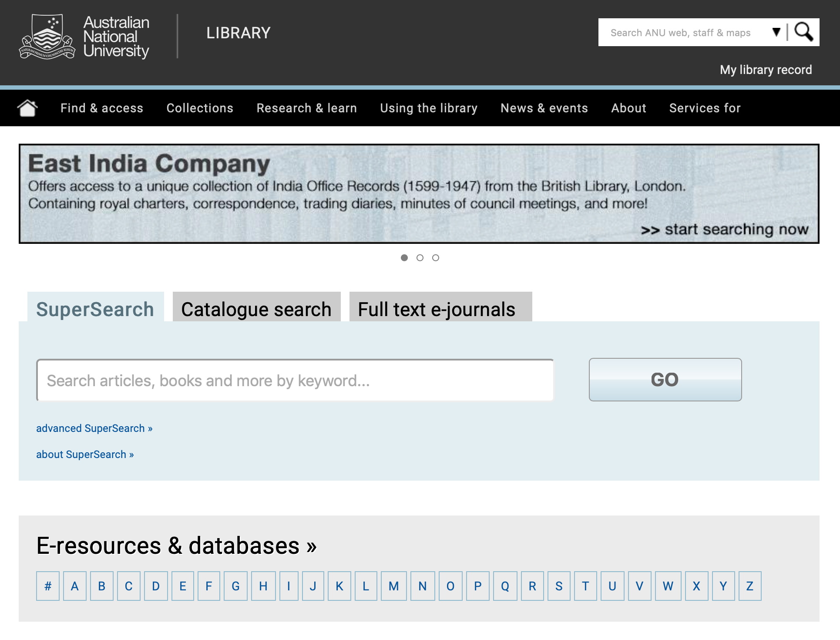Open E-resources & databases heading link
This screenshot has width=840, height=640.
tap(176, 546)
